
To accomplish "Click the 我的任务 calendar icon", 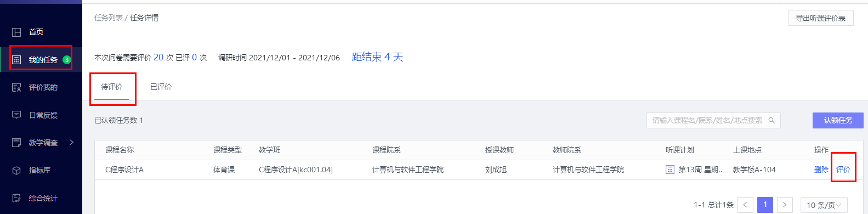I will [x=16, y=60].
